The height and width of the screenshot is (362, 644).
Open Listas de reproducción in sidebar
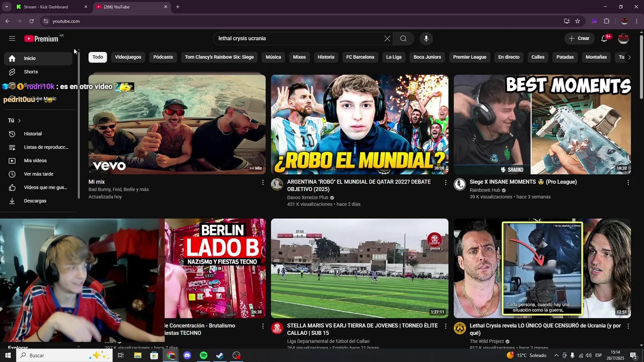point(38,147)
